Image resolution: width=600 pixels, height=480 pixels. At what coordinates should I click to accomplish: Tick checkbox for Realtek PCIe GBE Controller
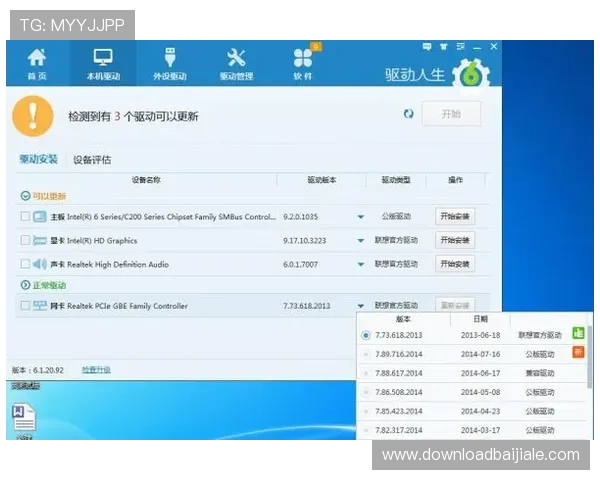coord(25,305)
